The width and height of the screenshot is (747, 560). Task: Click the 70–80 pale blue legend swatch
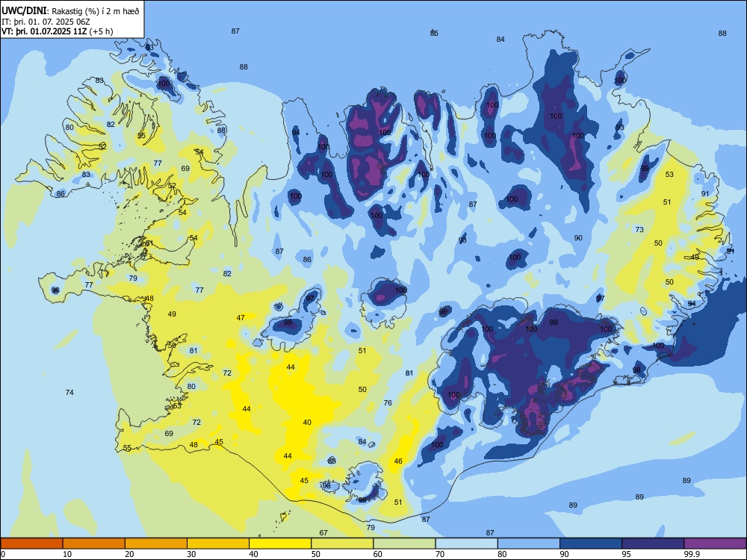466,544
